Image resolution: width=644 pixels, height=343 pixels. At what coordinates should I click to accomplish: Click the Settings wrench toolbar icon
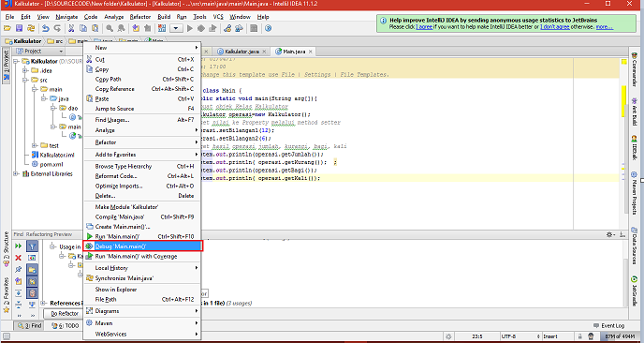pos(227,28)
